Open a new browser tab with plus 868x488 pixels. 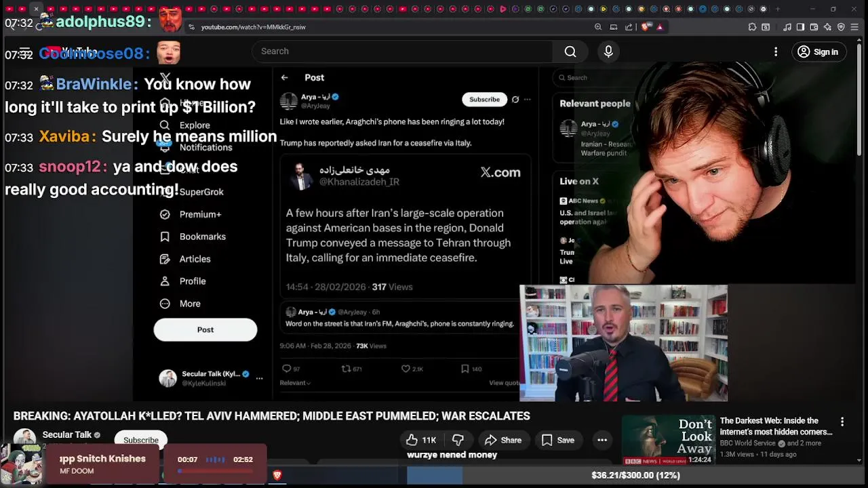click(777, 9)
